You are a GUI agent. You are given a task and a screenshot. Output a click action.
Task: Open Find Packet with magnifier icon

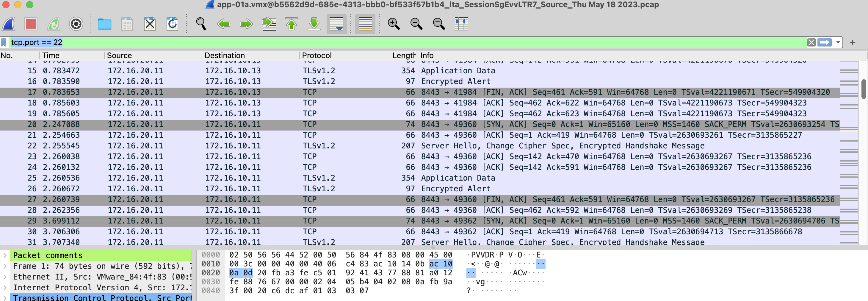[201, 24]
